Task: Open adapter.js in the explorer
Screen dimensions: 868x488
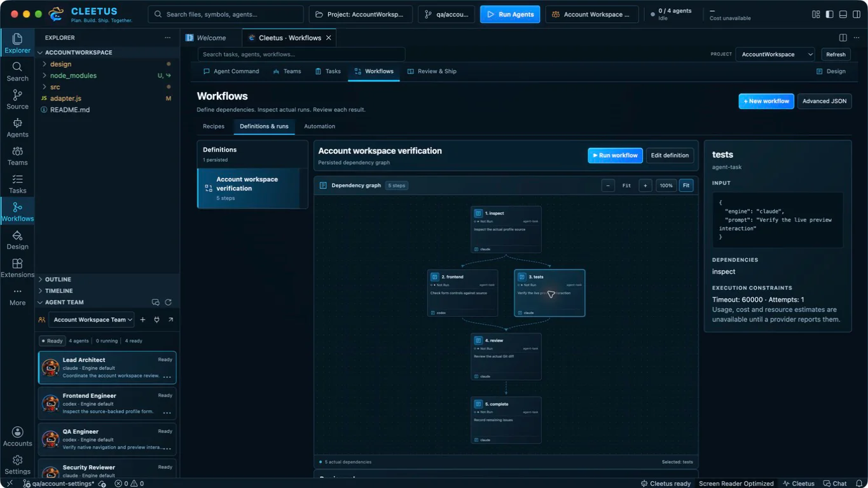Action: click(107, 98)
